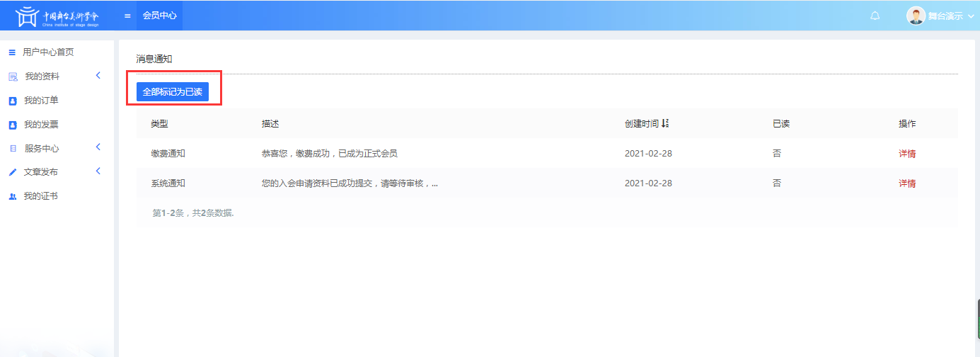Click the 文章发布 pencil icon
Screen dimensions: 980x357
pos(13,172)
